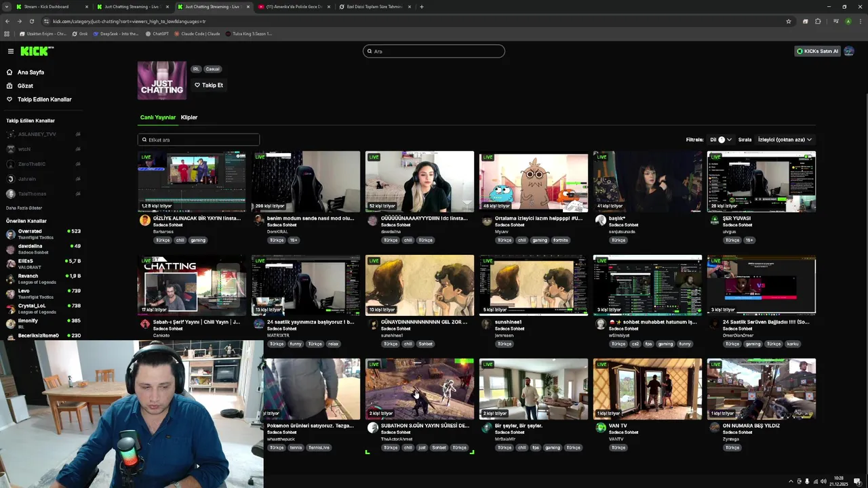Click VANTV streamer avatar icon
Image resolution: width=868 pixels, height=488 pixels.
point(600,428)
